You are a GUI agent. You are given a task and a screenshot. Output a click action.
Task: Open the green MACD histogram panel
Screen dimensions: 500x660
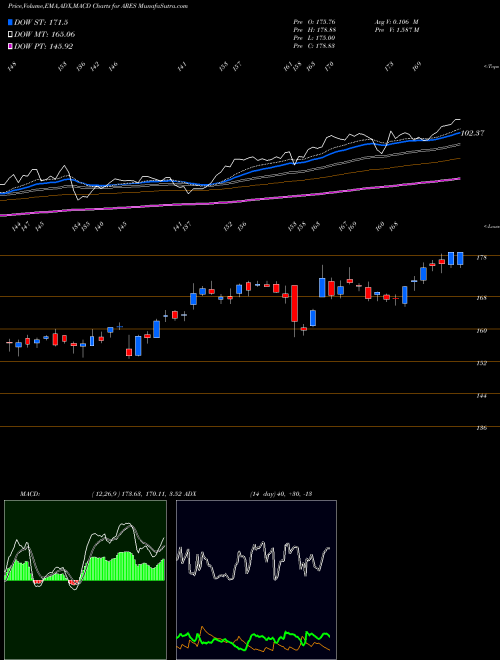[x=85, y=580]
